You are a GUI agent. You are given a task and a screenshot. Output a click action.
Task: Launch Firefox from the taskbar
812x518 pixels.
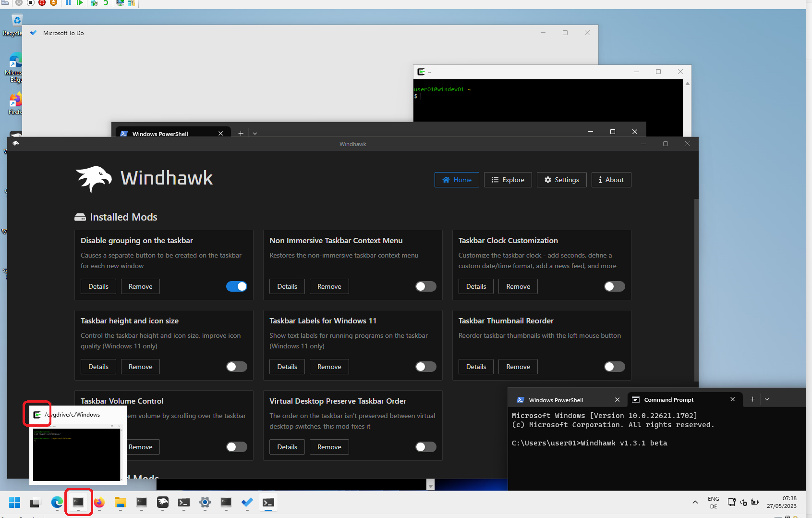tap(99, 502)
